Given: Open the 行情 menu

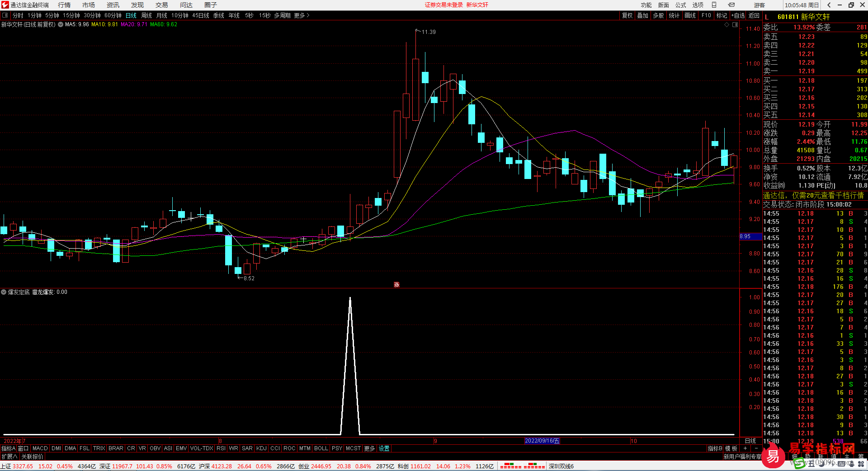Looking at the screenshot, I should (64, 5).
